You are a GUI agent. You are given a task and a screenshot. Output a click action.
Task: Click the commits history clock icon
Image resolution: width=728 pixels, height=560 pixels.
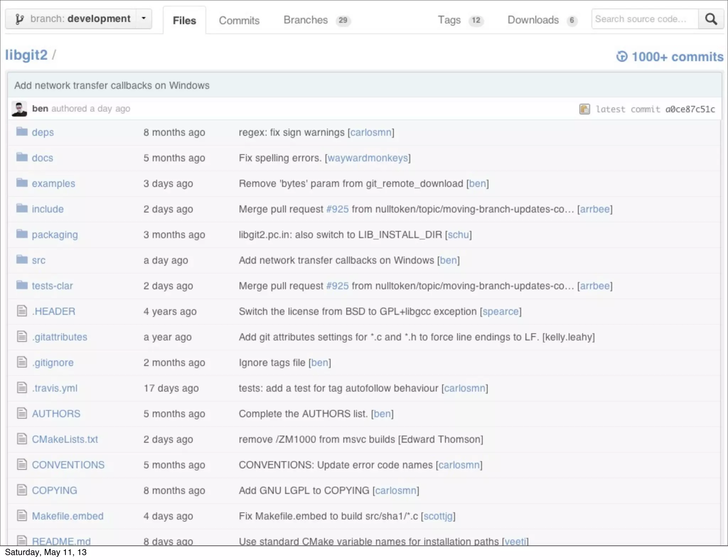622,56
